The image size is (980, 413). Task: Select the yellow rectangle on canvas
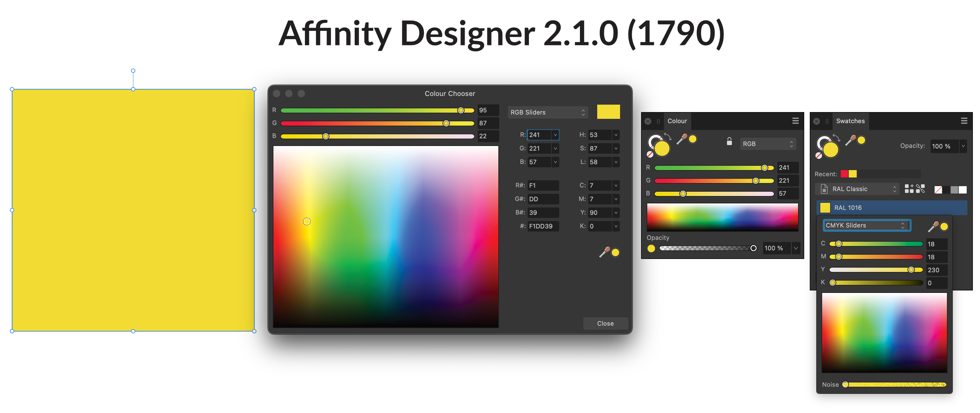(133, 210)
